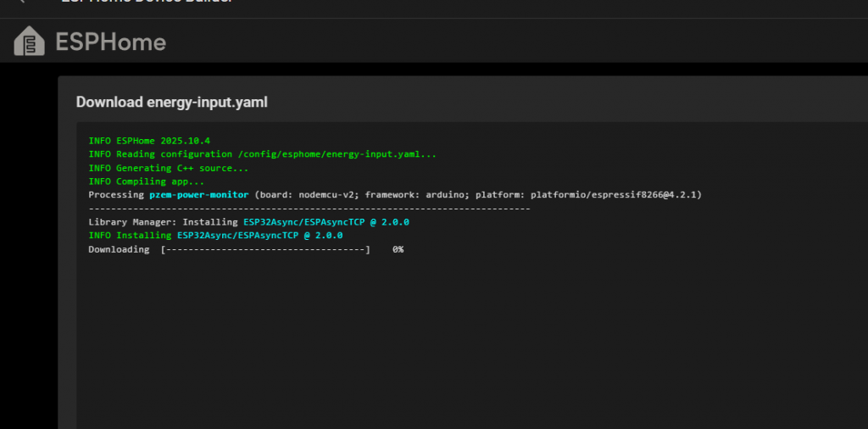Screen dimensions: 868x429
Task: Click the Compiling app log line
Action: coord(146,181)
